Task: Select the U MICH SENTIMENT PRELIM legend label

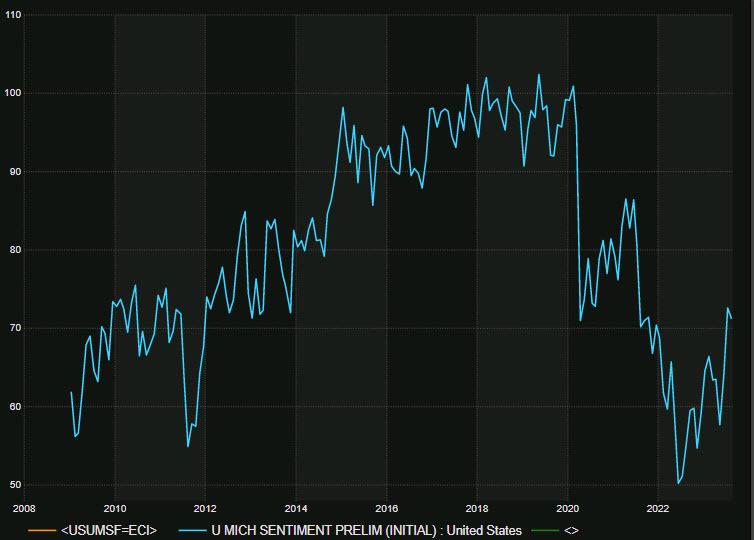Action: (x=366, y=530)
